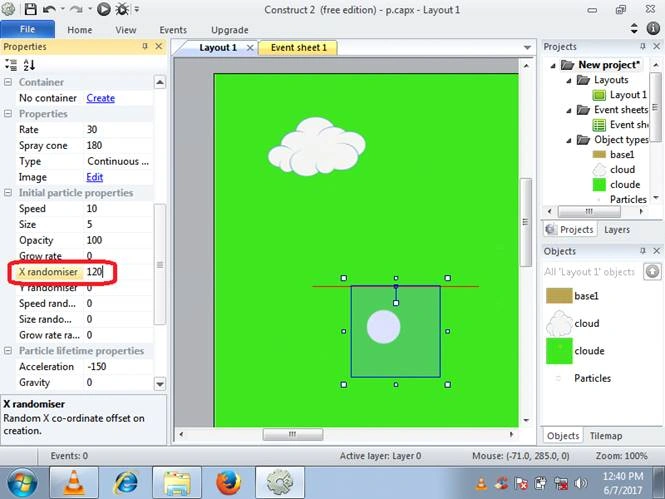Switch to the Tilemap tab

606,436
